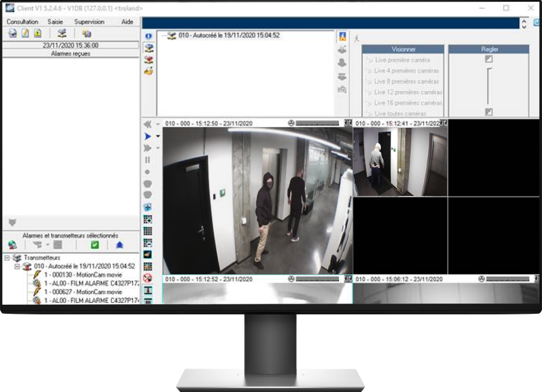The width and height of the screenshot is (542, 392).
Task: Click the rewind double-arrow playback button
Action: [x=148, y=124]
